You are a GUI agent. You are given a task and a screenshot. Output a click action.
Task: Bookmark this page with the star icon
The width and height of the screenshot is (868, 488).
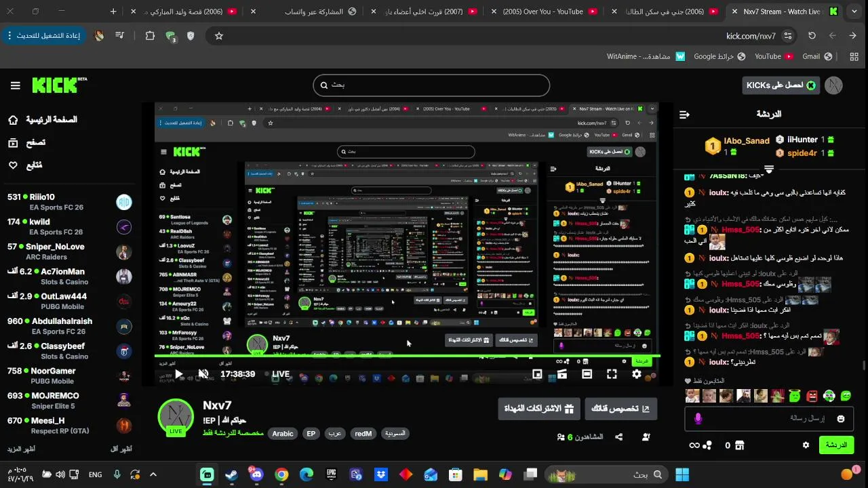tap(219, 36)
